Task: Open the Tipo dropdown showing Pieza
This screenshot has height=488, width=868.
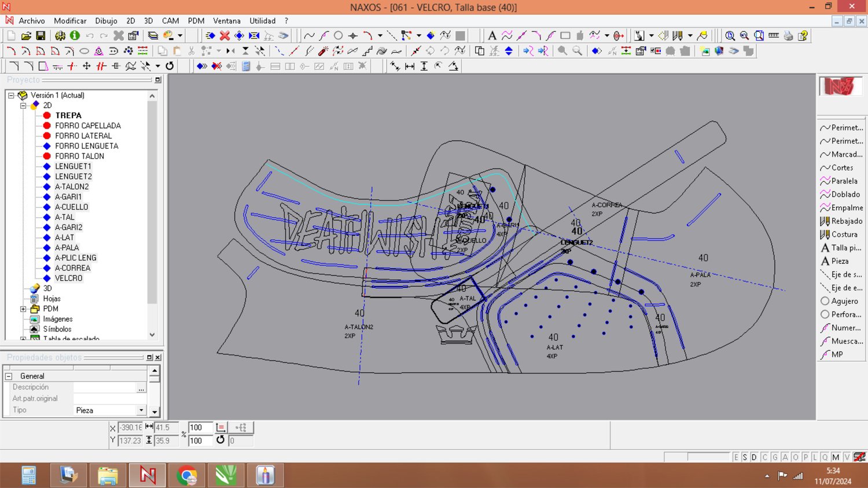Action: [141, 410]
